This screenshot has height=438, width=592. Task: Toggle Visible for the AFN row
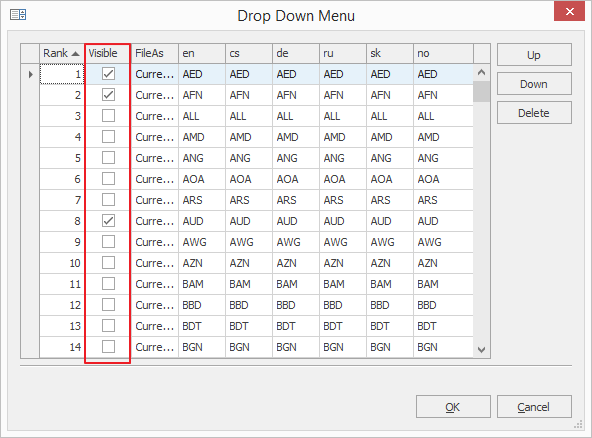coord(108,95)
